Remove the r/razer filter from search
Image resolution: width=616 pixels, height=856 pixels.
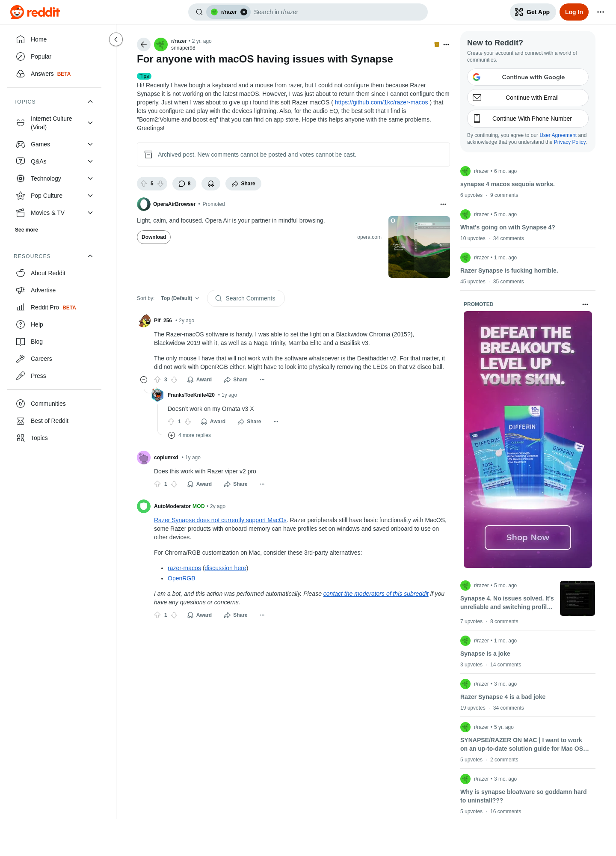click(244, 12)
